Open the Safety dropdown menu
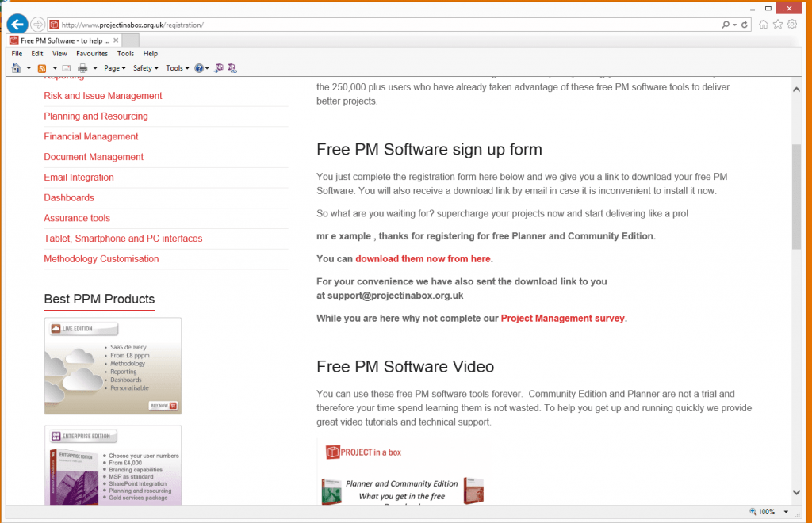 coord(146,68)
